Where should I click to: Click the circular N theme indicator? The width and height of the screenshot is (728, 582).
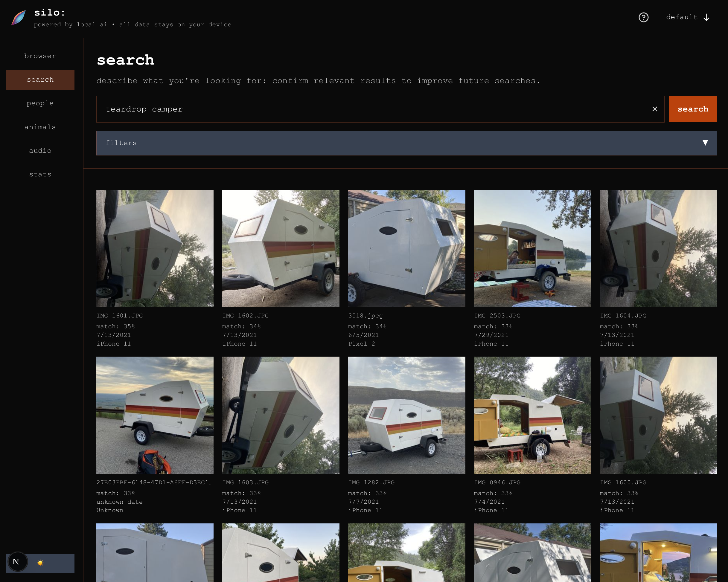click(x=18, y=562)
